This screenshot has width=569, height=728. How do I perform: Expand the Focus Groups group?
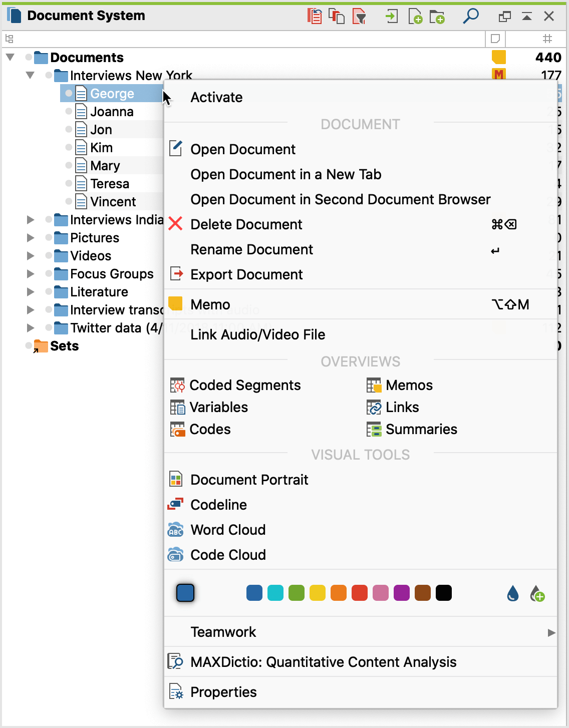(x=30, y=273)
